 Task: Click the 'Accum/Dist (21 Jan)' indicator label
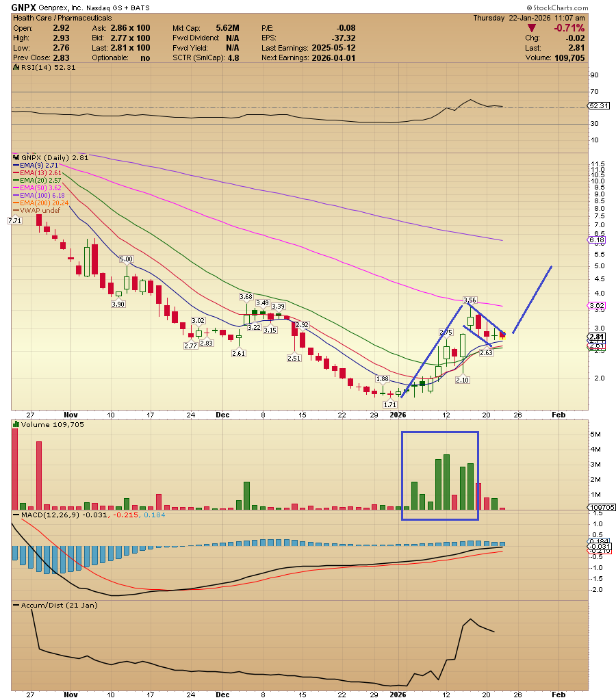click(x=60, y=606)
